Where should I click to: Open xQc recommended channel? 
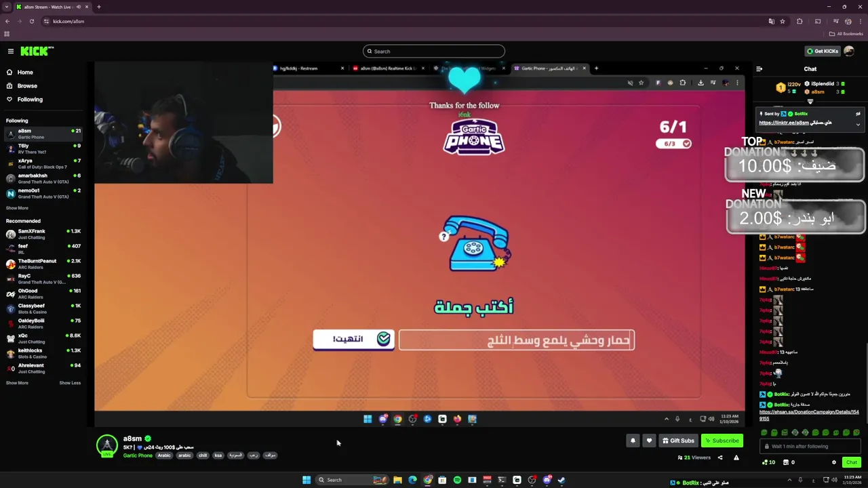click(x=44, y=338)
